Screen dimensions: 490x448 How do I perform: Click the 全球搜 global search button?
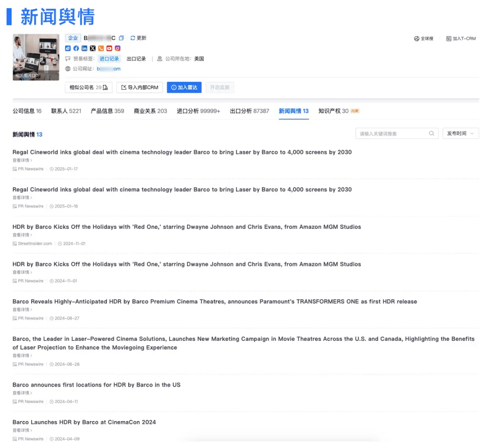coord(424,39)
